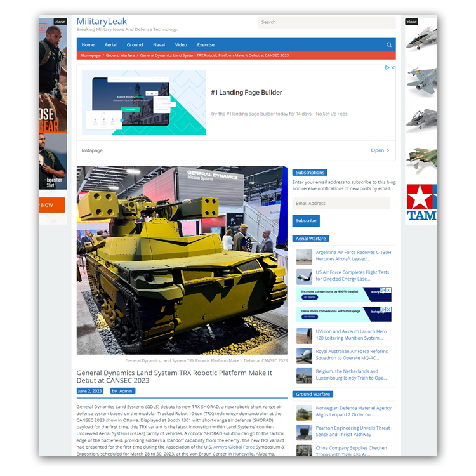This screenshot has width=476, height=476.
Task: Click the Pearson Engineering article thumbnail
Action: [x=304, y=433]
